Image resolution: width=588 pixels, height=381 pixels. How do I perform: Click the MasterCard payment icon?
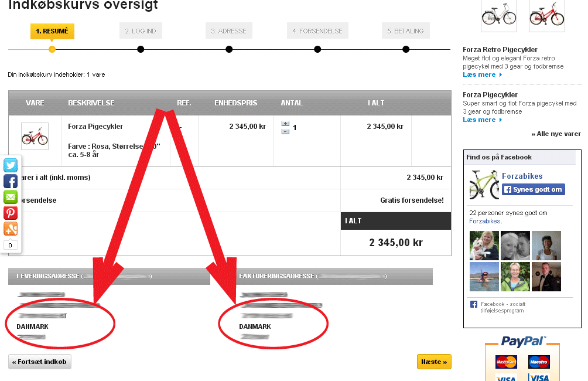click(x=506, y=362)
